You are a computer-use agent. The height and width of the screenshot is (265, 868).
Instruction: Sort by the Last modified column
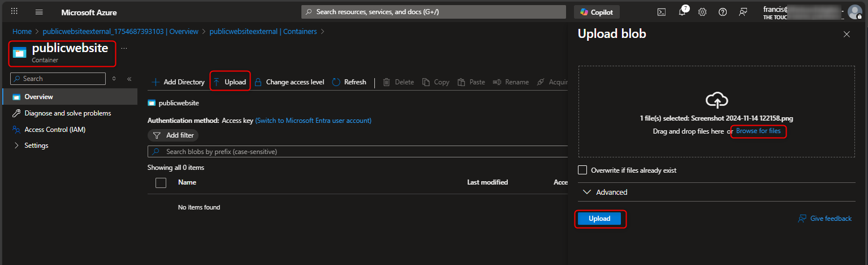(487, 182)
